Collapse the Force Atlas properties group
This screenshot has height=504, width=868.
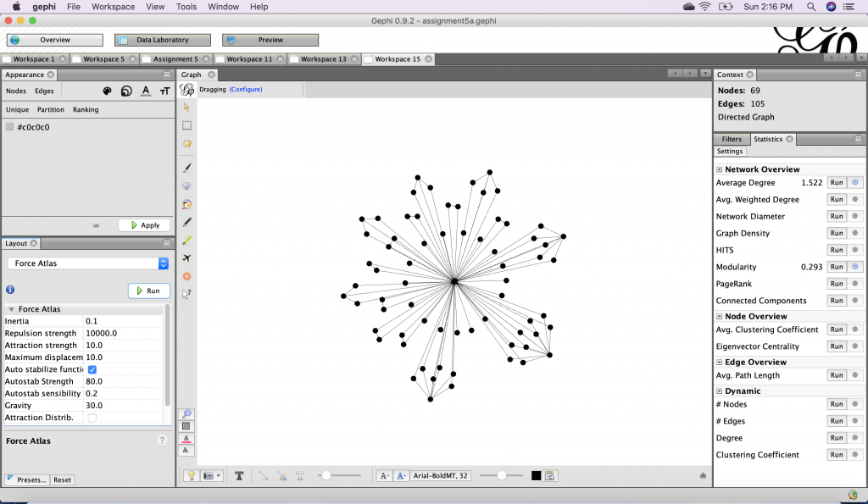pos(12,309)
